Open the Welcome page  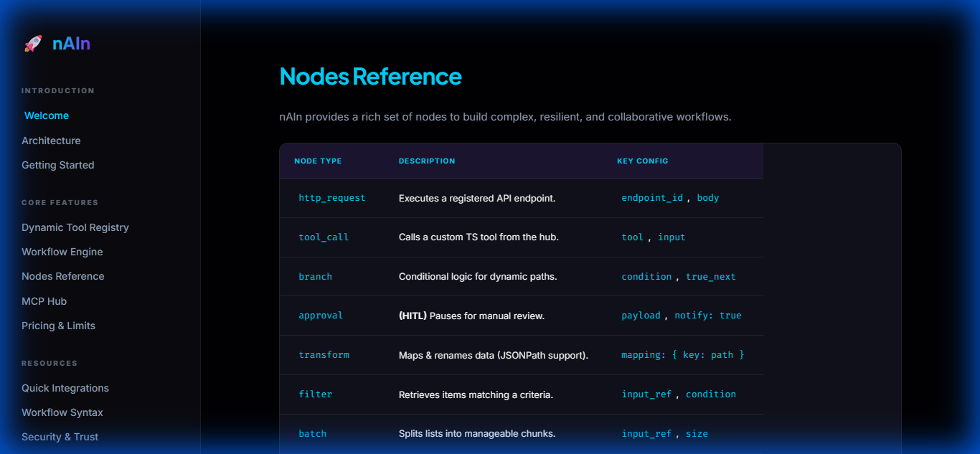click(46, 115)
